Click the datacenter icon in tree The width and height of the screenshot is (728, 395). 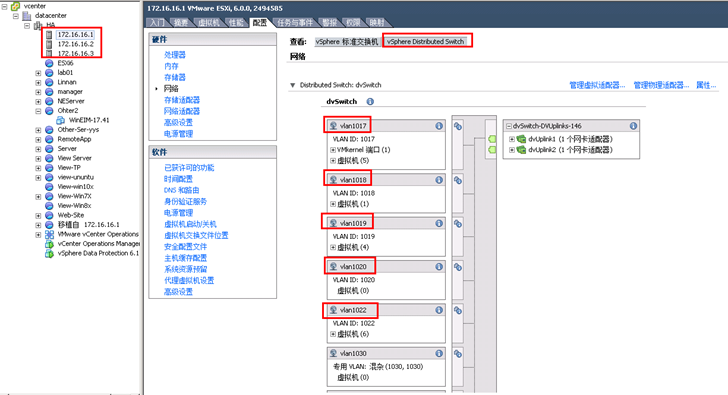point(27,16)
